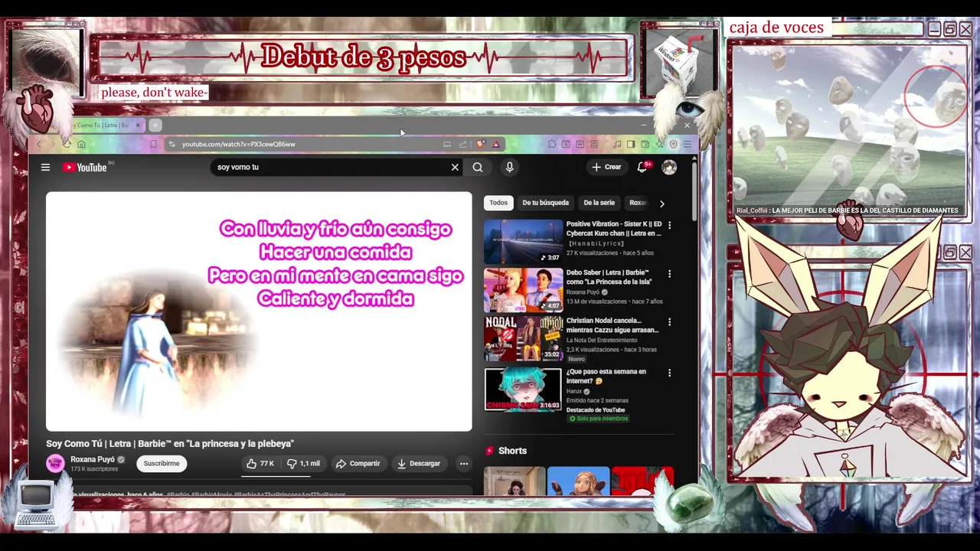Maximize the caja de voces window
This screenshot has width=980, height=551.
pyautogui.click(x=949, y=29)
